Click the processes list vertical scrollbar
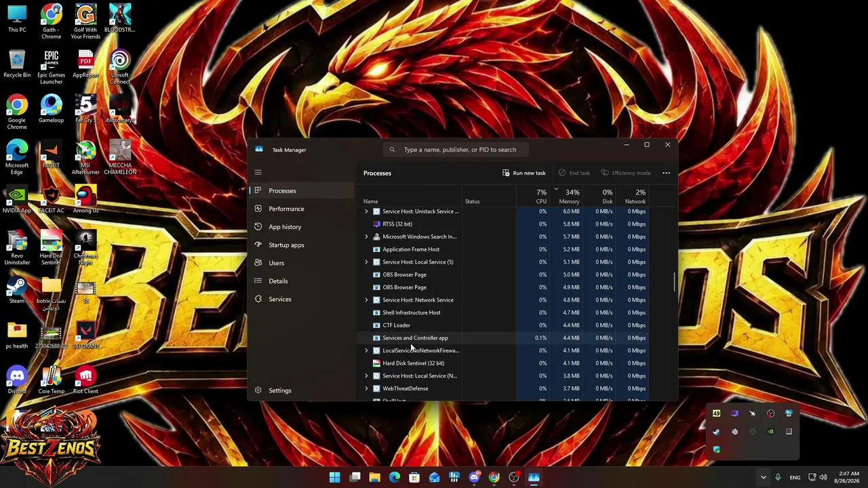This screenshot has width=868, height=488. [x=674, y=283]
